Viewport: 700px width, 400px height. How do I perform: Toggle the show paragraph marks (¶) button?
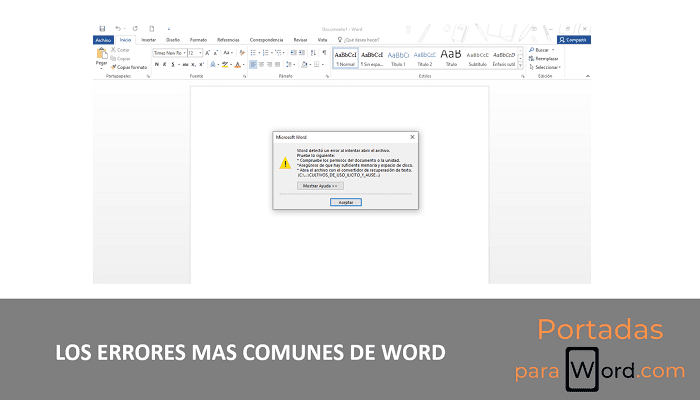pos(325,53)
